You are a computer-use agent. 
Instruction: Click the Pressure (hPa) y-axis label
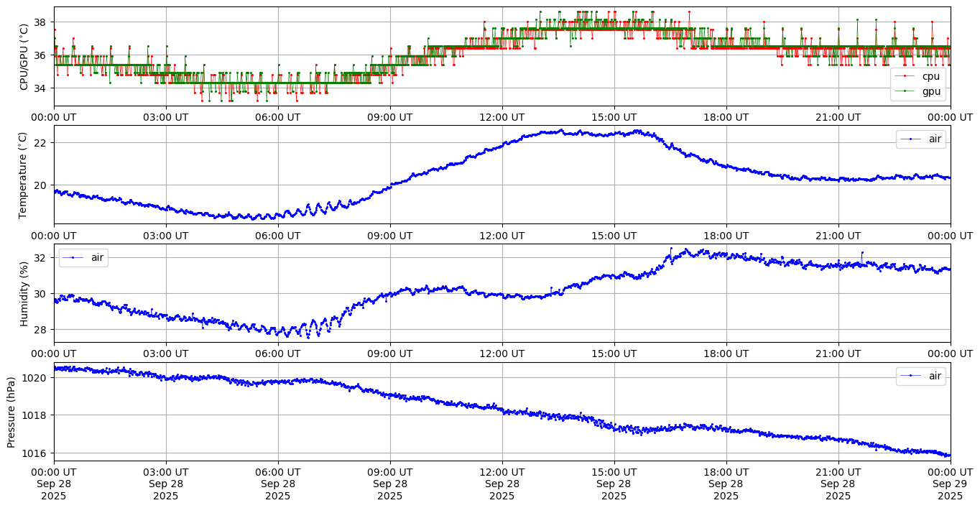(x=11, y=412)
